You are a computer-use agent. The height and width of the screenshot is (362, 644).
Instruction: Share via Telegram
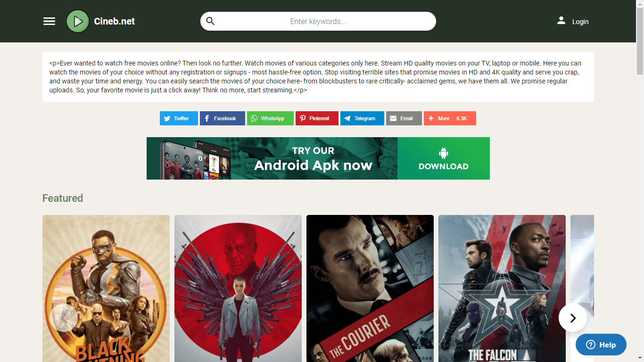point(362,118)
